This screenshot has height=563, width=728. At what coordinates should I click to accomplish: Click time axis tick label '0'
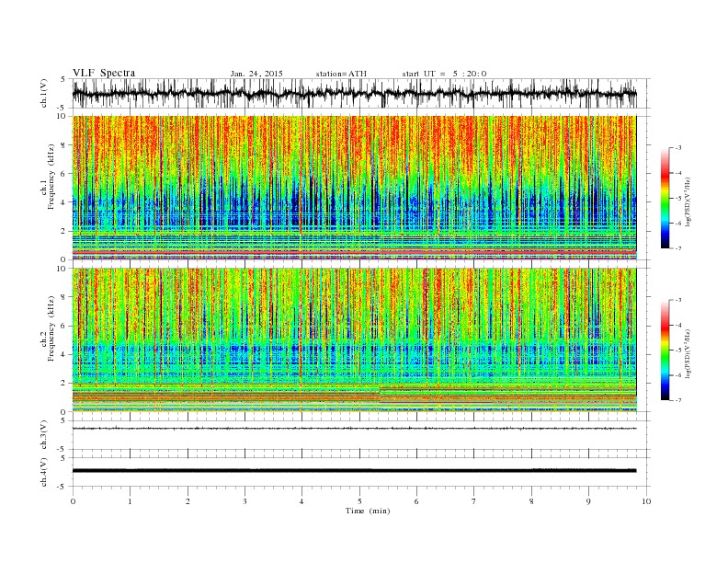(73, 501)
